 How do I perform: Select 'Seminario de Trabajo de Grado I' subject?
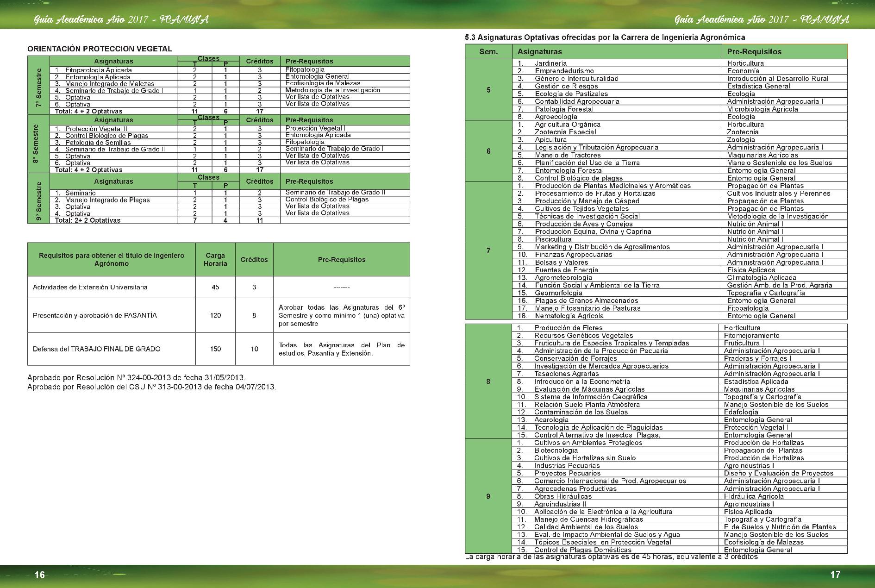114,91
